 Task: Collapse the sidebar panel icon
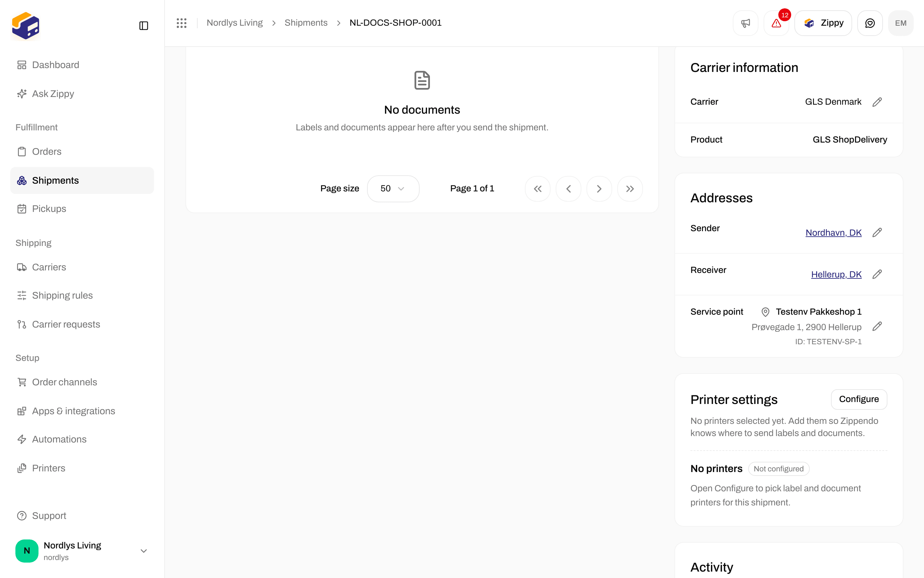coord(143,26)
